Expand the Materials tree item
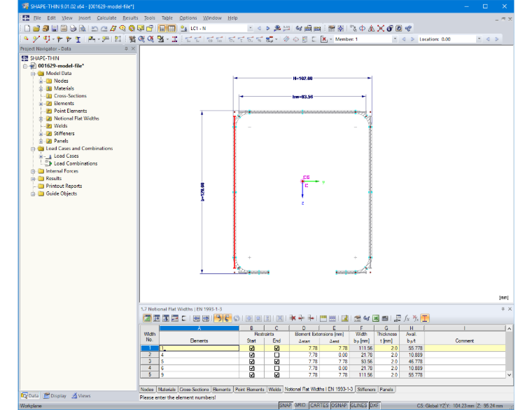The width and height of the screenshot is (532, 410). (41, 88)
